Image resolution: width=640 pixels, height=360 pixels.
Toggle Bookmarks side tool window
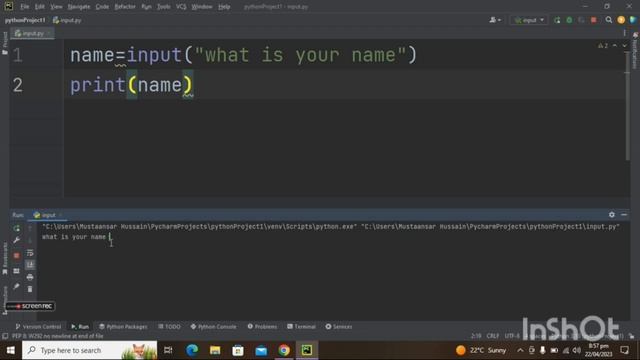[5, 259]
